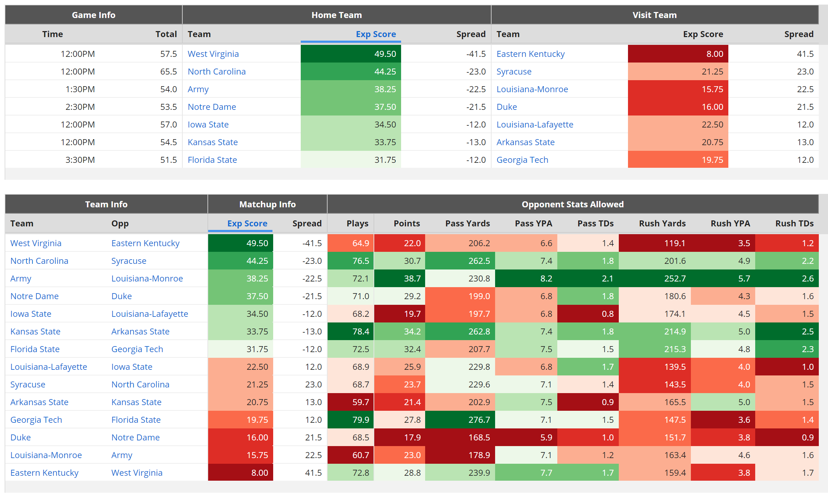This screenshot has width=828, height=504.
Task: Open Army link in home team column
Action: coord(198,89)
